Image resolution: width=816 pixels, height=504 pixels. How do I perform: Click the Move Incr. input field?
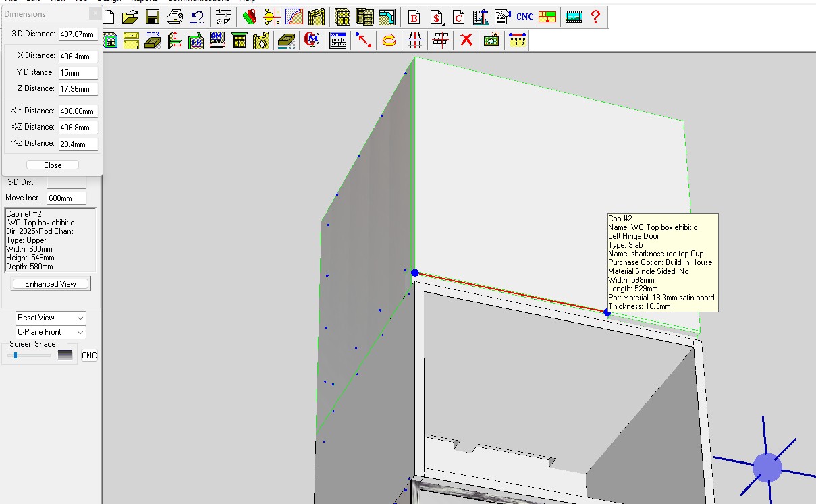click(66, 198)
